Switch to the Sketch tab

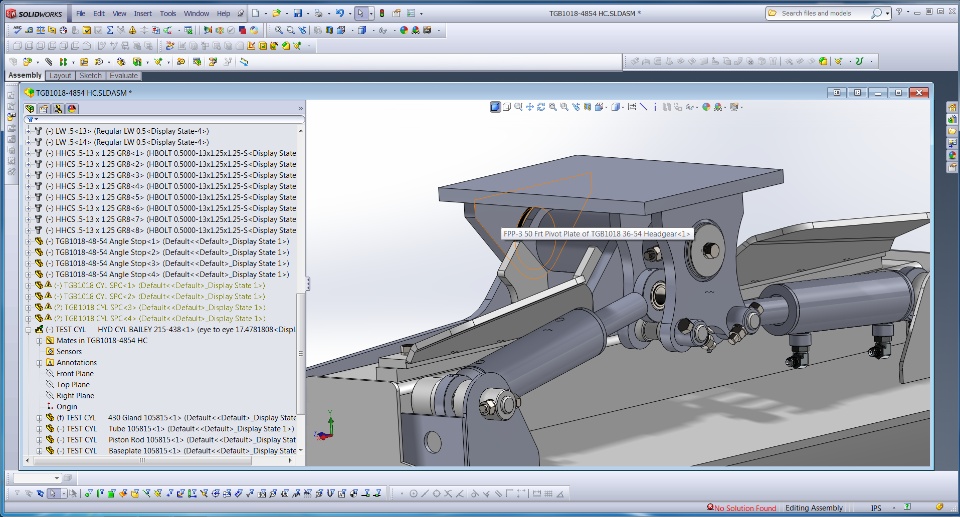(90, 76)
